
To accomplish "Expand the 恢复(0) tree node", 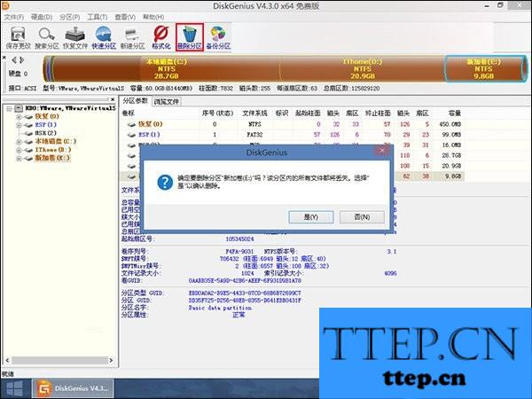I will click(x=19, y=117).
